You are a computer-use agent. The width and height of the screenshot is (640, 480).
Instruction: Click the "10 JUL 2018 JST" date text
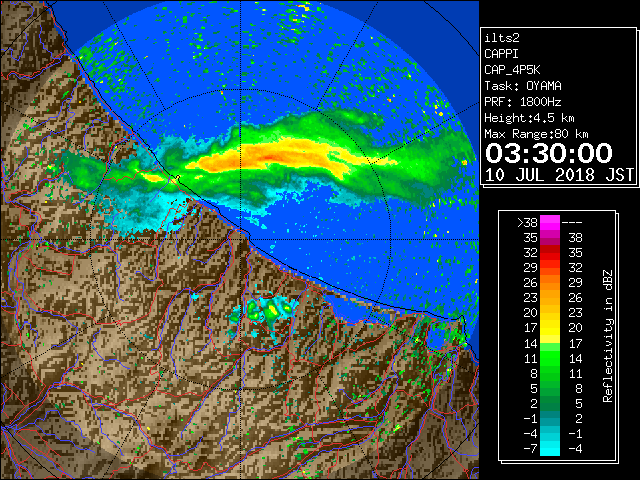[x=559, y=175]
